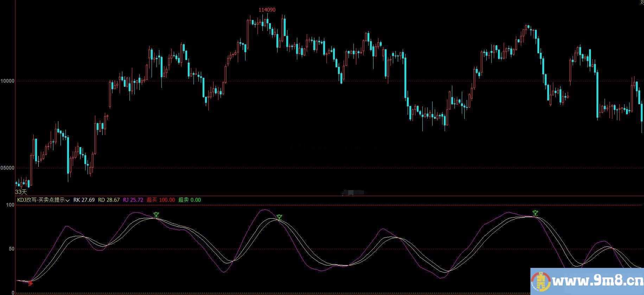This screenshot has height=295, width=644.
Task: Click the 100 level on indicator axis
Action: coord(11,205)
